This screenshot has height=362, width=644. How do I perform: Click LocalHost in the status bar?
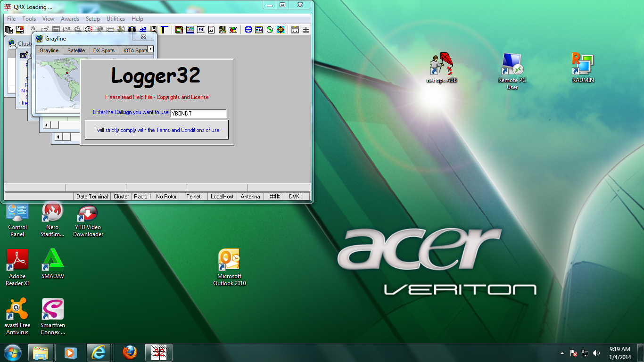(x=222, y=197)
